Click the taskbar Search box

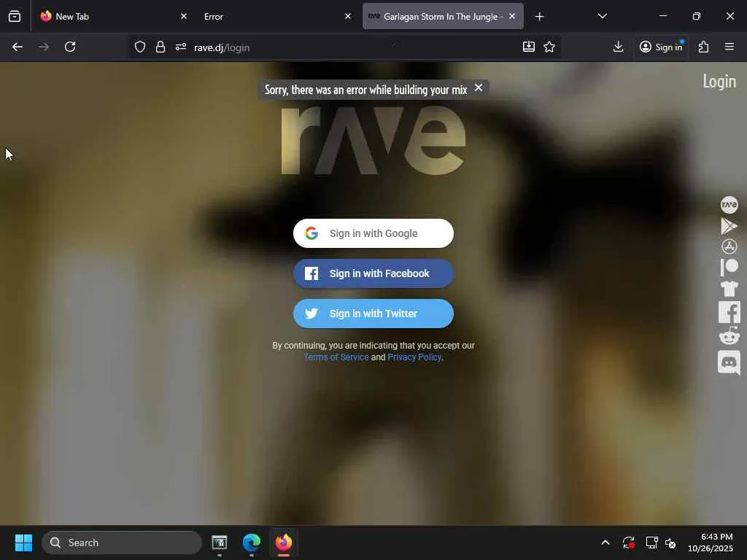122,542
